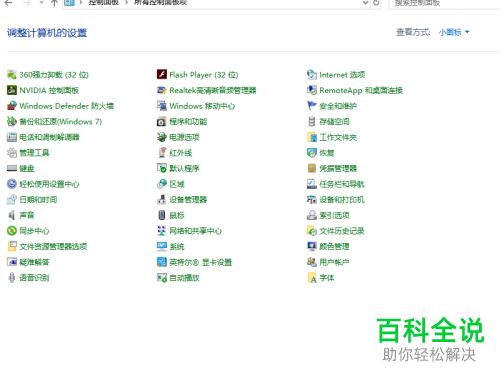Click the 自动播放 icon
500x375 pixels.
[162, 278]
